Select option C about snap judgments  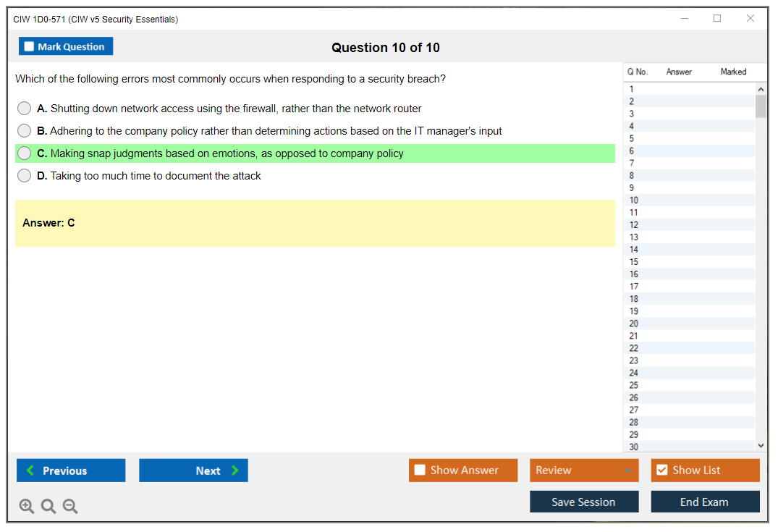point(25,153)
